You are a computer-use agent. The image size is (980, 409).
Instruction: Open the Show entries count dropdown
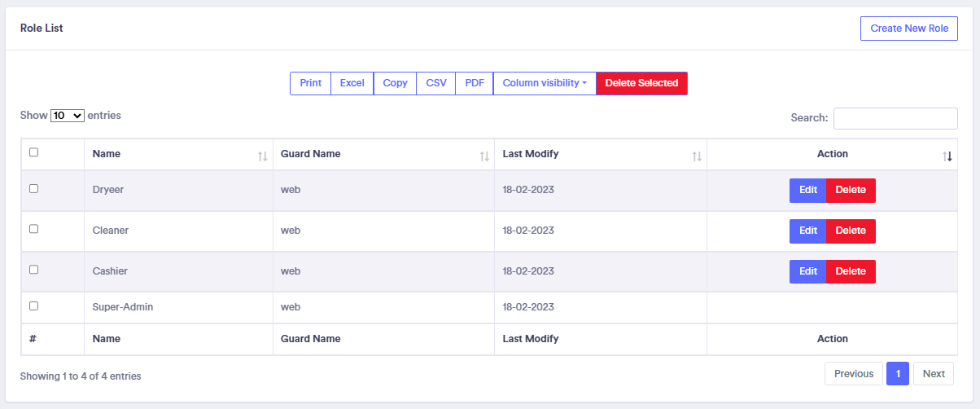tap(68, 116)
